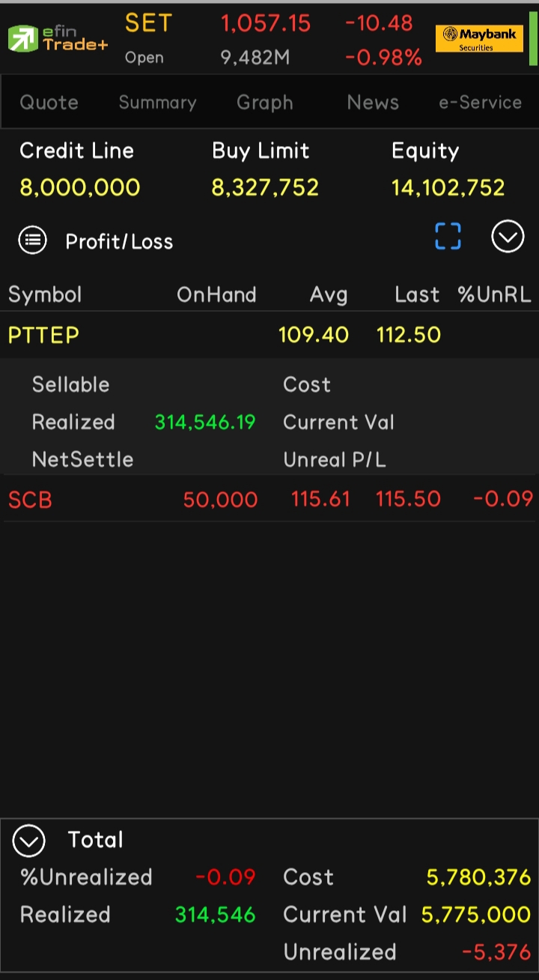Go to the Graph tab
The height and width of the screenshot is (980, 539).
pyautogui.click(x=264, y=103)
